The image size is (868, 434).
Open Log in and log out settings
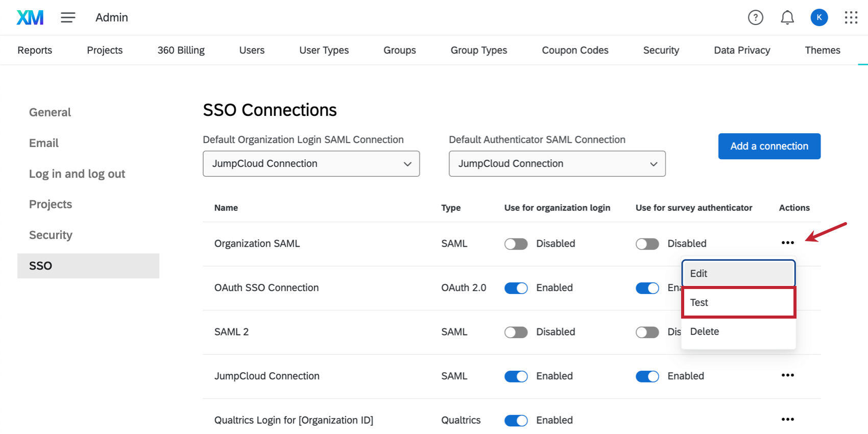(x=77, y=174)
